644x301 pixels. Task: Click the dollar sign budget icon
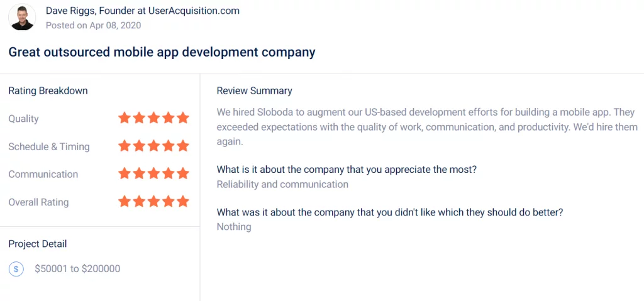click(x=16, y=270)
